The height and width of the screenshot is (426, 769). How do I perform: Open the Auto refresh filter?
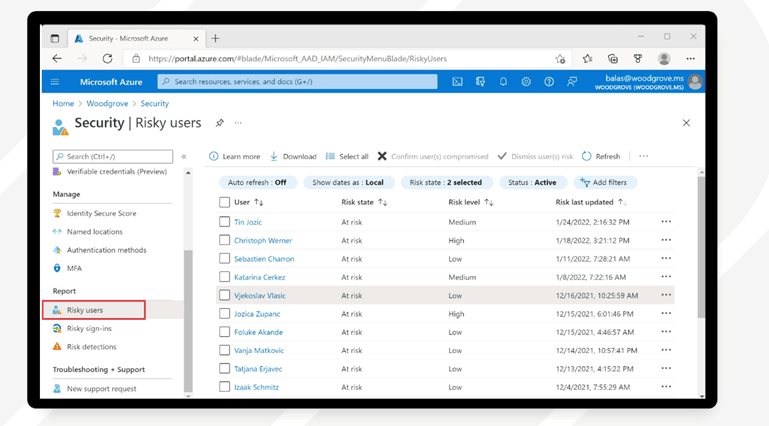click(257, 182)
